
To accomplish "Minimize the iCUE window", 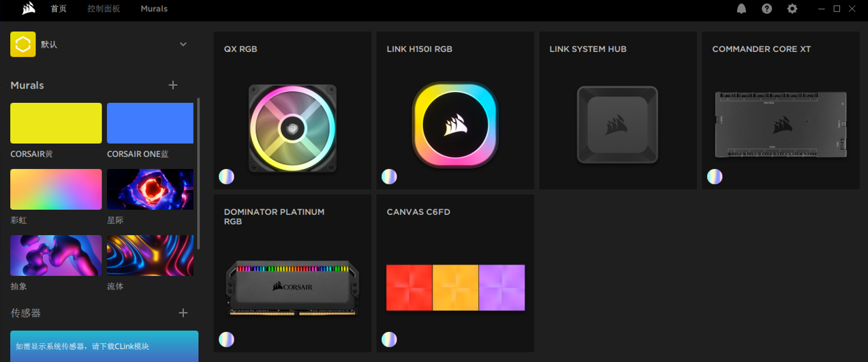I will (x=822, y=9).
